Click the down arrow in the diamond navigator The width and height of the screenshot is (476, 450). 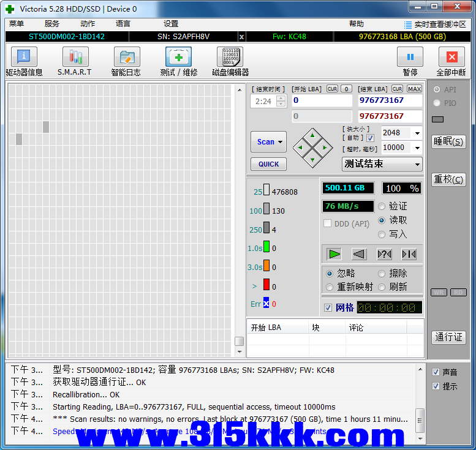(x=312, y=160)
